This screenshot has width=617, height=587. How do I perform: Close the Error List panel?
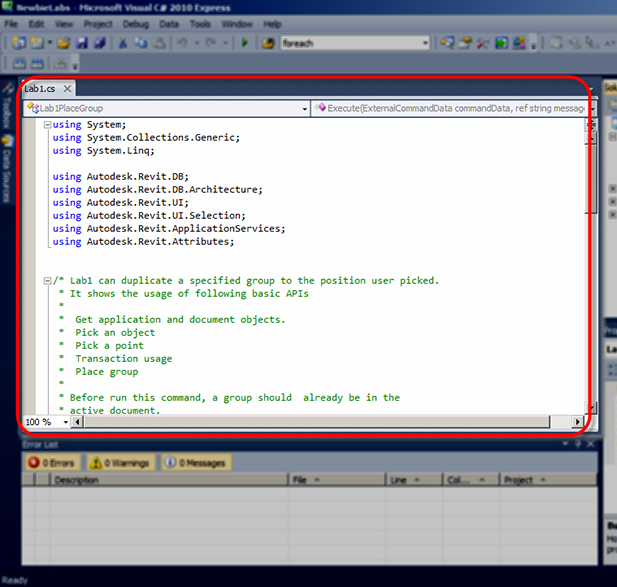(591, 444)
